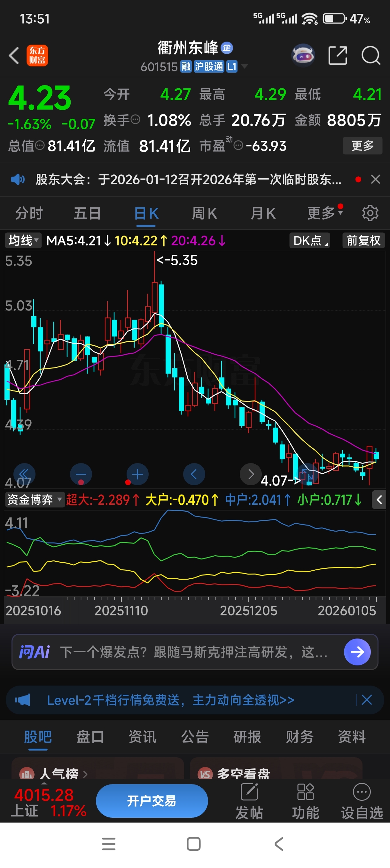Tap megaphone icon in Level-2 banner
The width and height of the screenshot is (390, 868).
[23, 700]
